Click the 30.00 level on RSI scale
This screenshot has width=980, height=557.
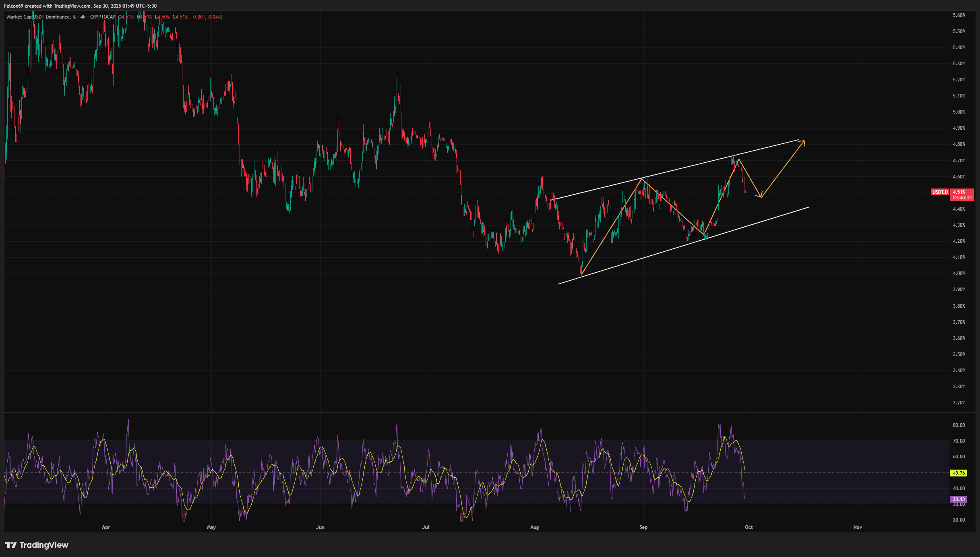point(958,504)
